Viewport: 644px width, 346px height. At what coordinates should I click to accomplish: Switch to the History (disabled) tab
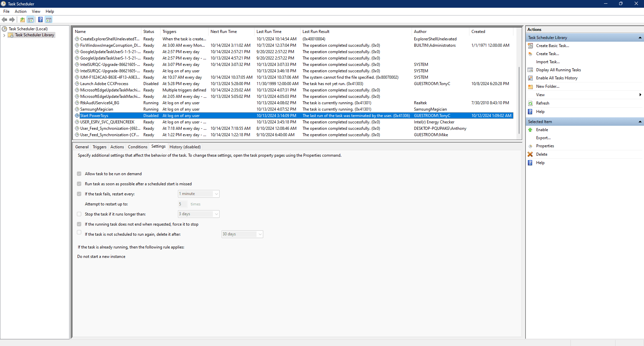tap(185, 147)
